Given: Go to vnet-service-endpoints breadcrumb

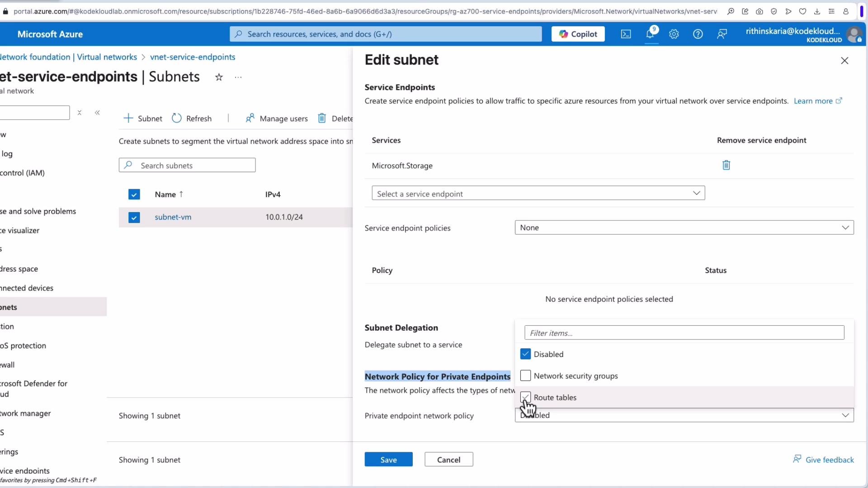Looking at the screenshot, I should (x=193, y=57).
